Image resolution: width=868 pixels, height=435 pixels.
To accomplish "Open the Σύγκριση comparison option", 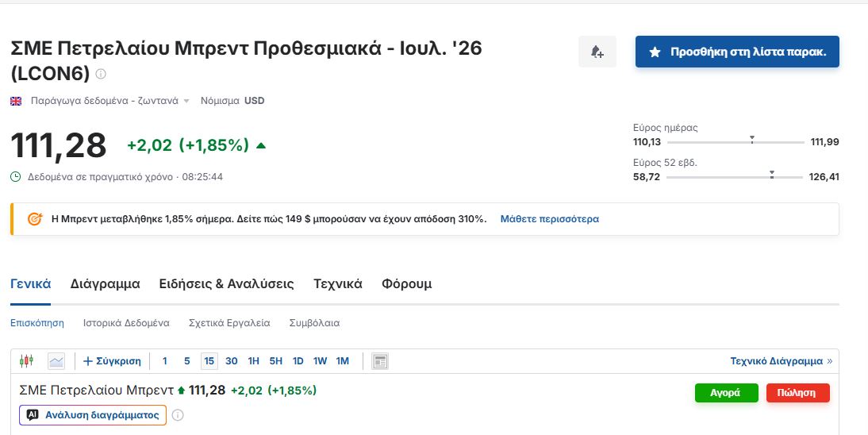I will tap(112, 361).
